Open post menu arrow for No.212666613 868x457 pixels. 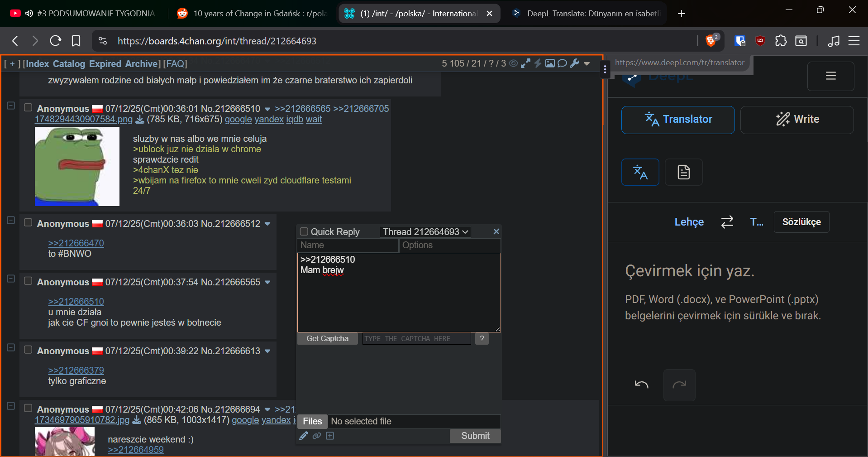(x=267, y=351)
